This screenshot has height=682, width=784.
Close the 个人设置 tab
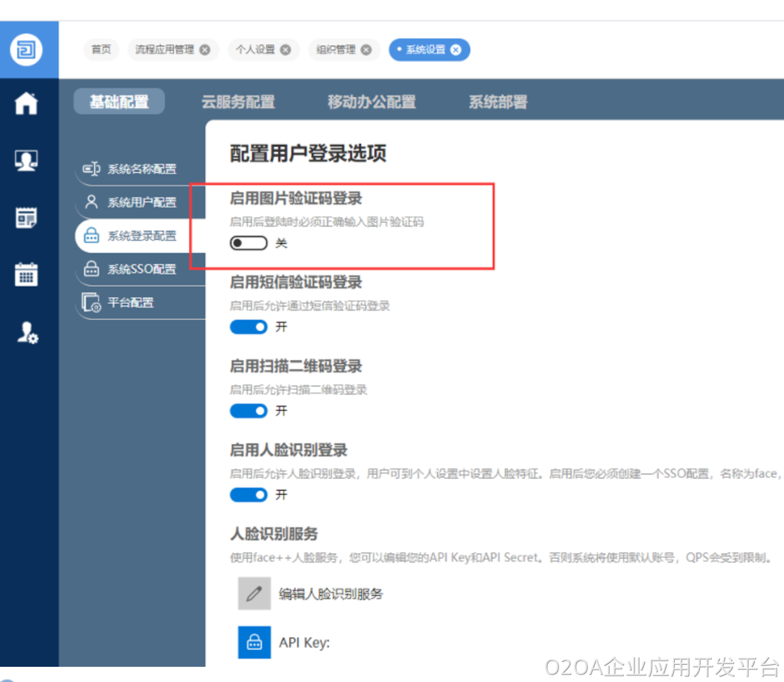(286, 50)
